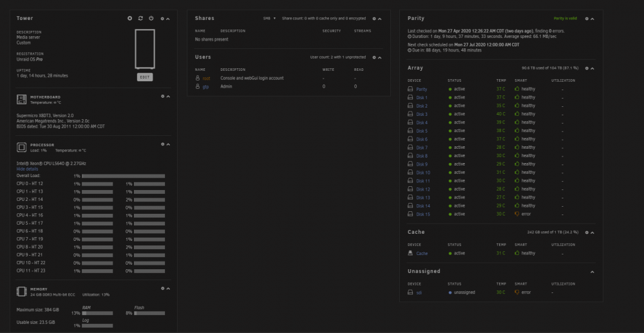Open the Disk 1 link

point(422,98)
